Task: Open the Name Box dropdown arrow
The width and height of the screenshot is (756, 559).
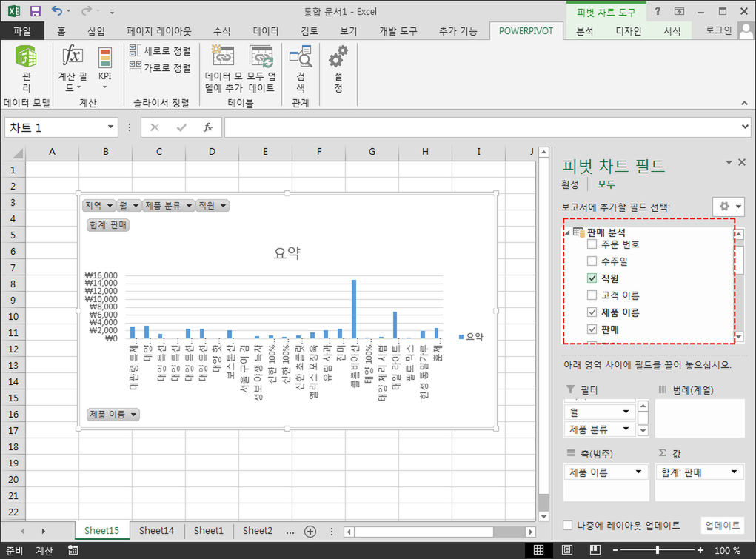Action: pos(110,127)
